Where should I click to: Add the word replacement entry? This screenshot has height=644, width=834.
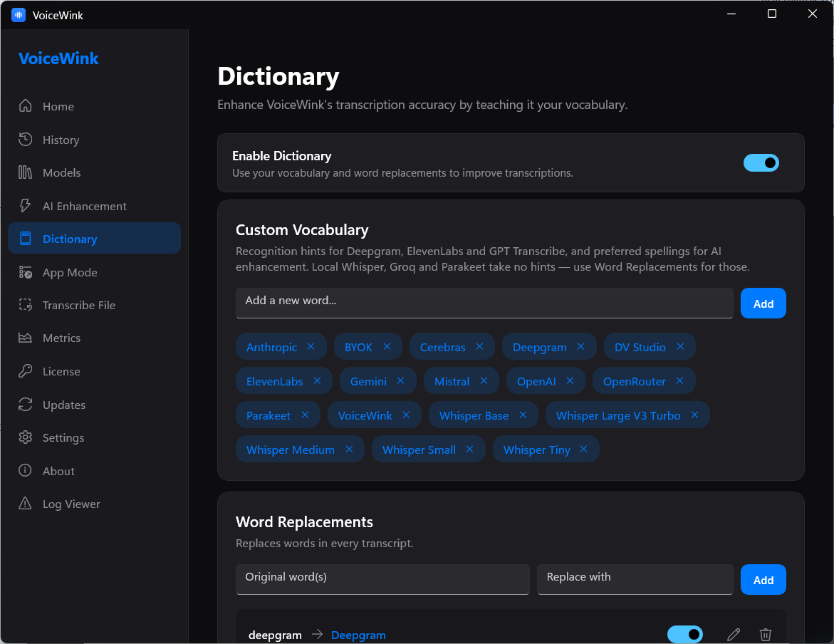(x=763, y=580)
